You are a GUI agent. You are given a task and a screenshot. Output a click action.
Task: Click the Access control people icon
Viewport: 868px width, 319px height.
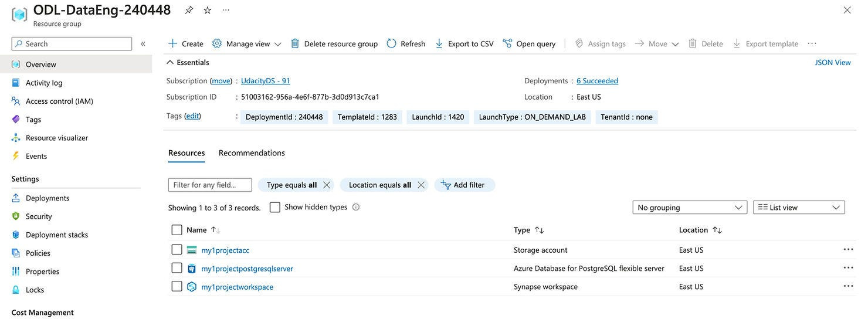coord(16,101)
